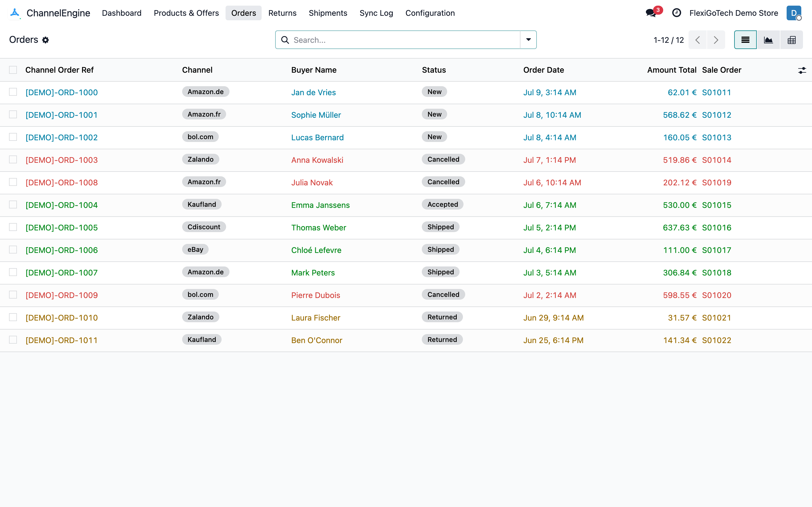
Task: Sort by Order Date column header
Action: [x=544, y=70]
